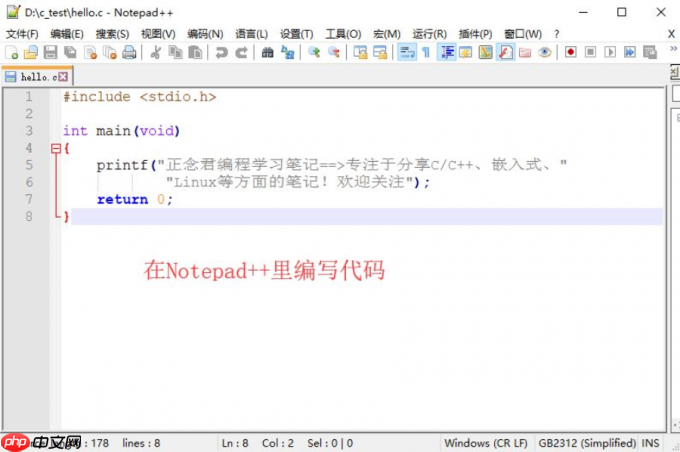Click the Copy toolbar icon

point(176,52)
